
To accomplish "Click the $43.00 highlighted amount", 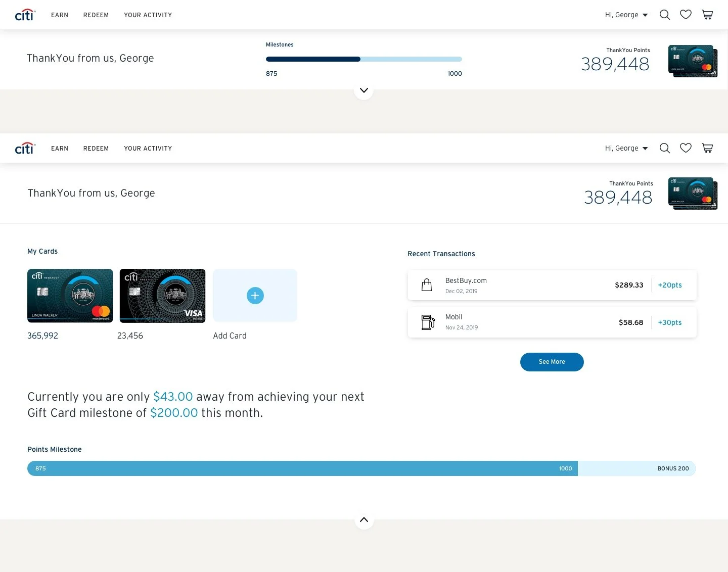I will pos(173,397).
